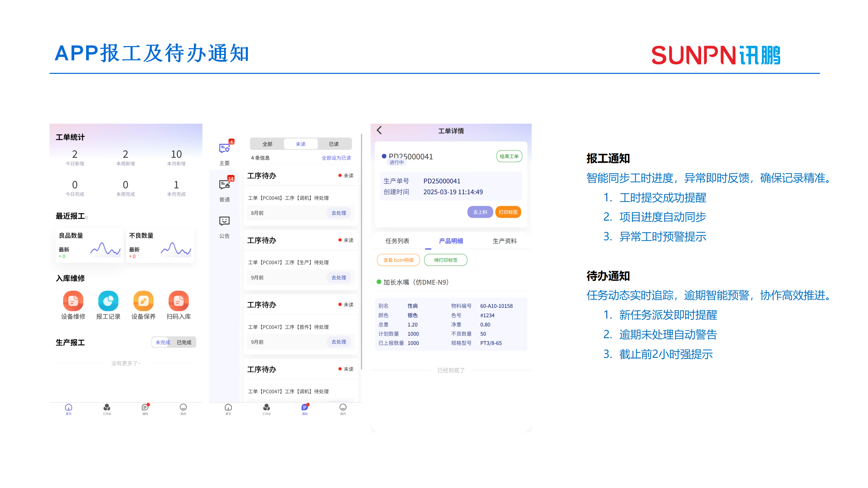Image resolution: width=868 pixels, height=488 pixels.
Task: Open 我的 profile from bottom navigation
Action: 183,409
